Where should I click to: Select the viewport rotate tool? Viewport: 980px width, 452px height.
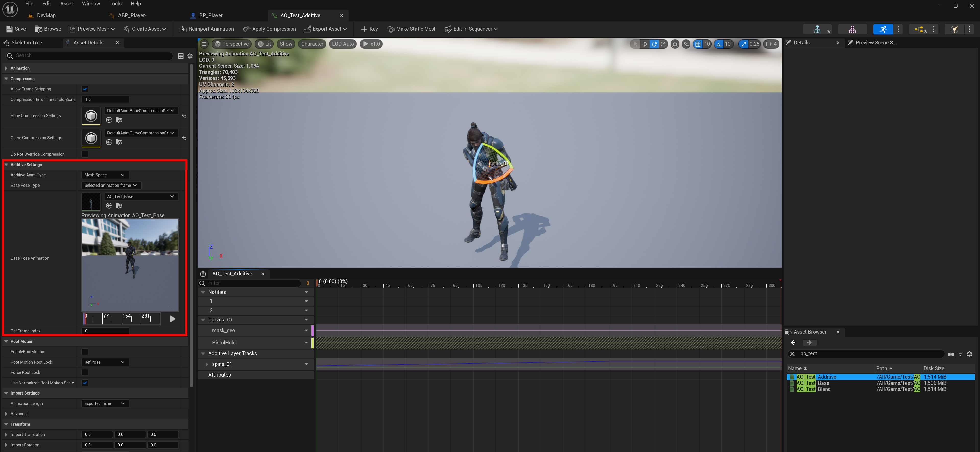tap(654, 44)
